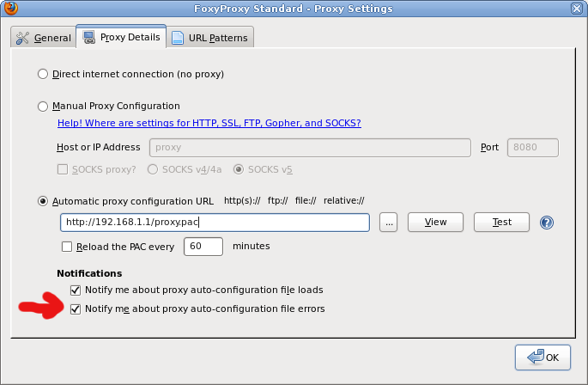
Task: Choose Manual Proxy Configuration option
Action: [43, 107]
